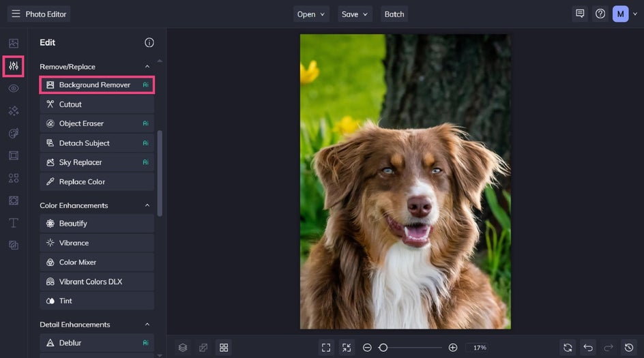
Task: Open the grid view icon in bottom bar
Action: tap(224, 348)
